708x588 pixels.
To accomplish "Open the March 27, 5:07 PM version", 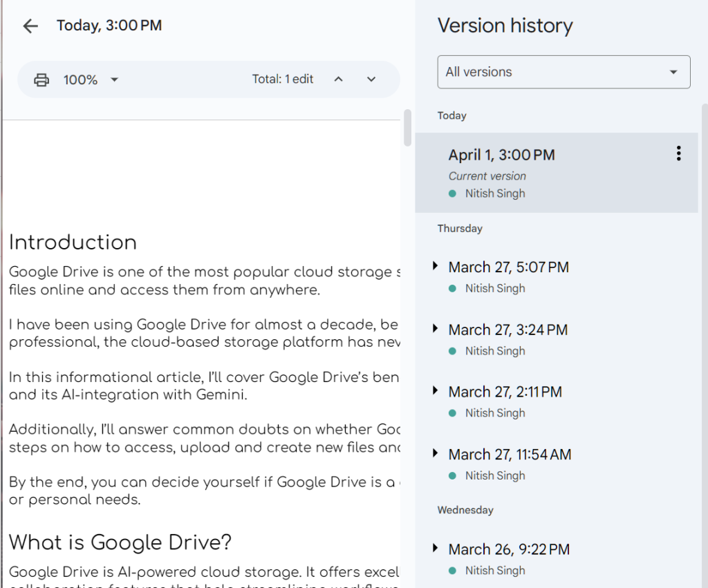I will [508, 267].
